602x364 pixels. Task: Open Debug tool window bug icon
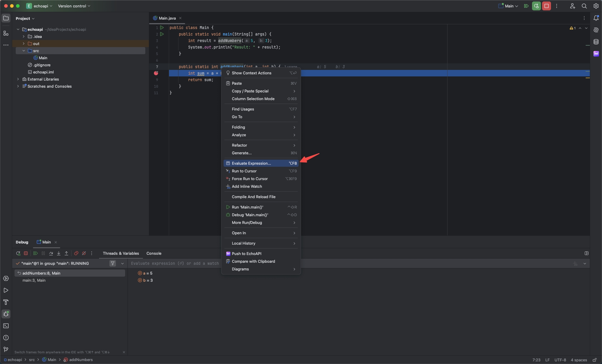point(6,314)
